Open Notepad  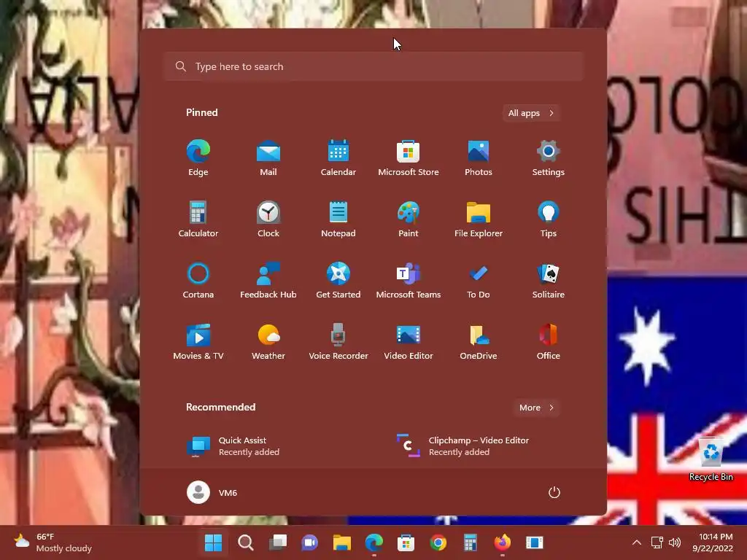pyautogui.click(x=338, y=219)
